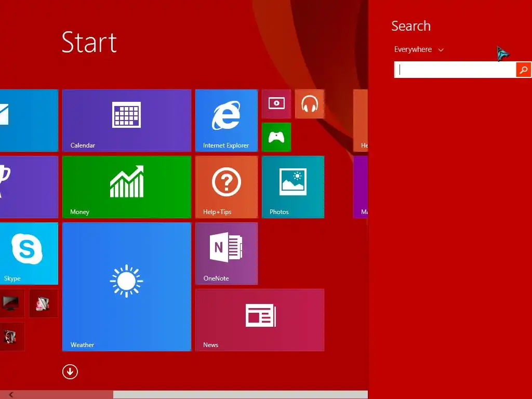The height and width of the screenshot is (399, 532).
Task: Open the Help+Tips tile
Action: pos(227,187)
